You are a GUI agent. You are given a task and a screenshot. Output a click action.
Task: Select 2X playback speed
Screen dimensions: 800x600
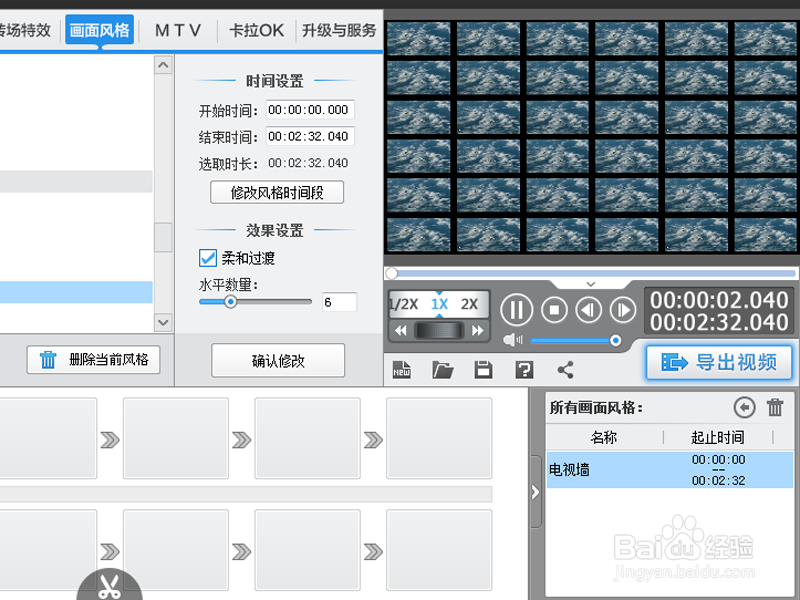[x=469, y=304]
